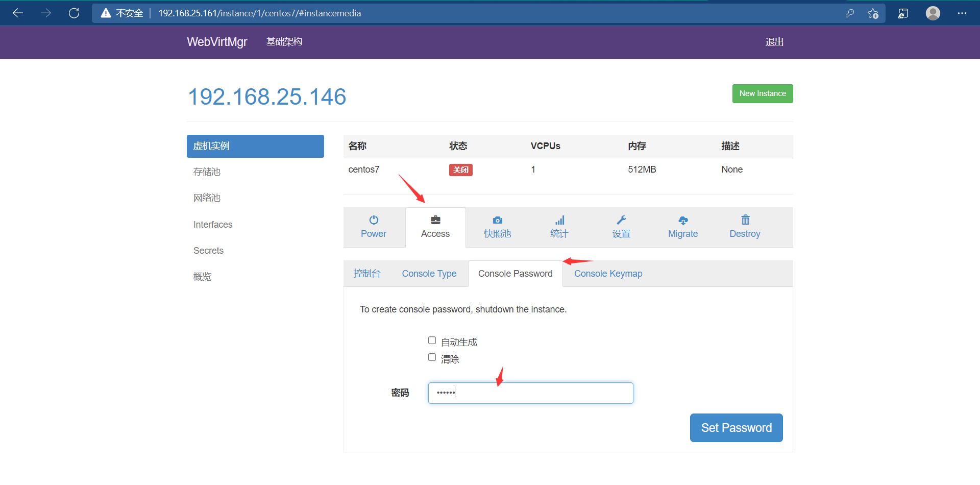980x485 pixels.
Task: Open the 快照池 tab label
Action: pos(498,234)
